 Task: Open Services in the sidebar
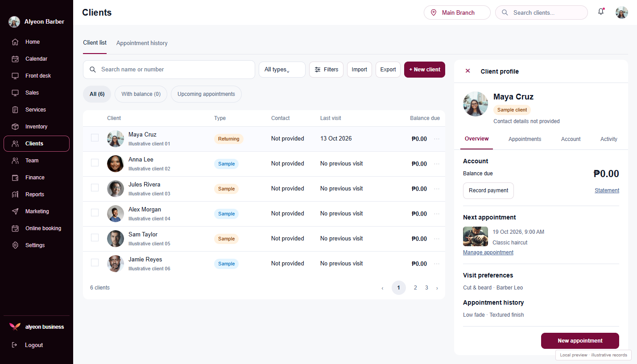[x=37, y=110]
